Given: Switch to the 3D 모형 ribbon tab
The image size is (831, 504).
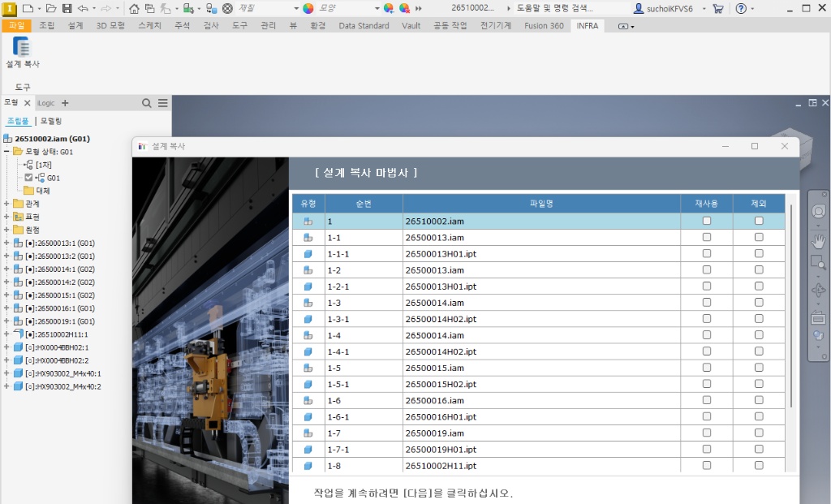Looking at the screenshot, I should pyautogui.click(x=110, y=25).
